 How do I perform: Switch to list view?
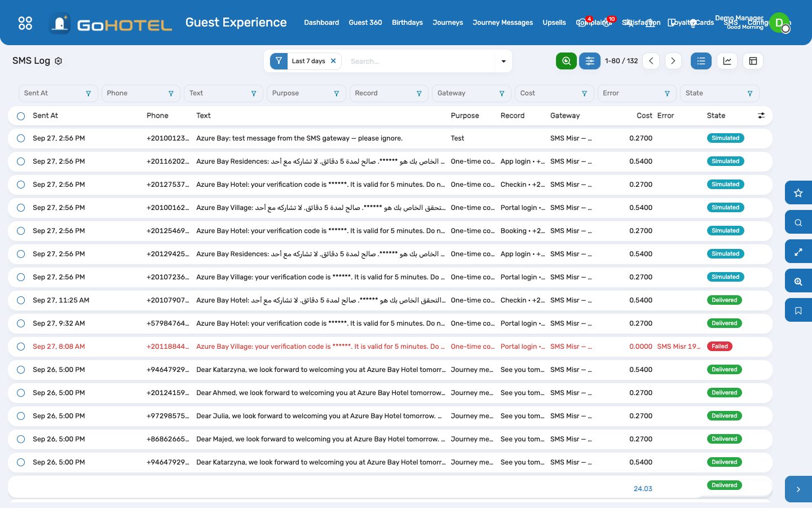[701, 61]
